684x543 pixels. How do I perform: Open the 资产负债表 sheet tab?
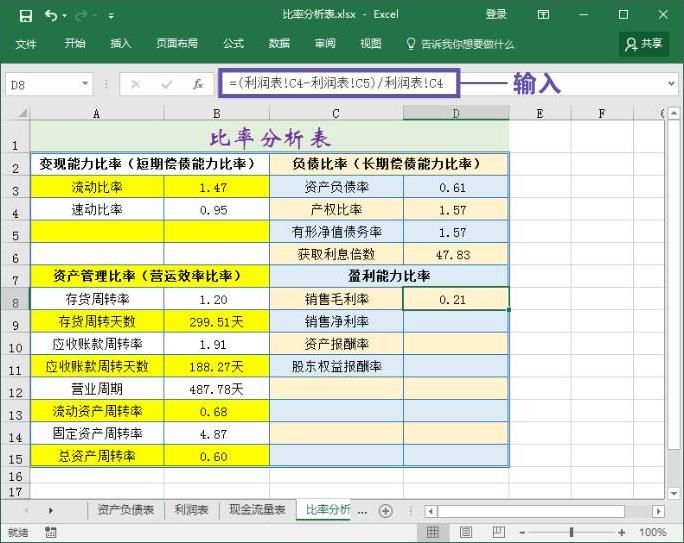click(125, 510)
